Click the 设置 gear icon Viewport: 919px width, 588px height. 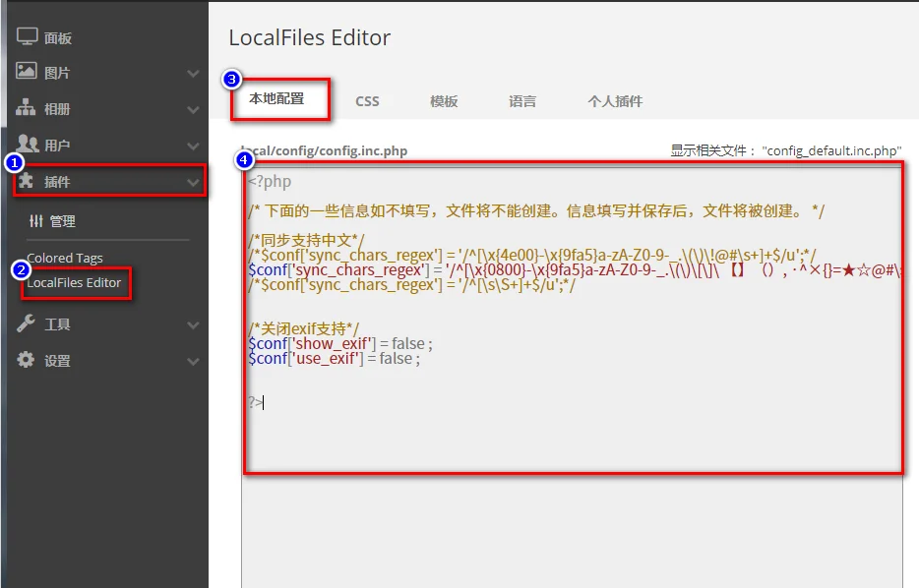click(26, 360)
